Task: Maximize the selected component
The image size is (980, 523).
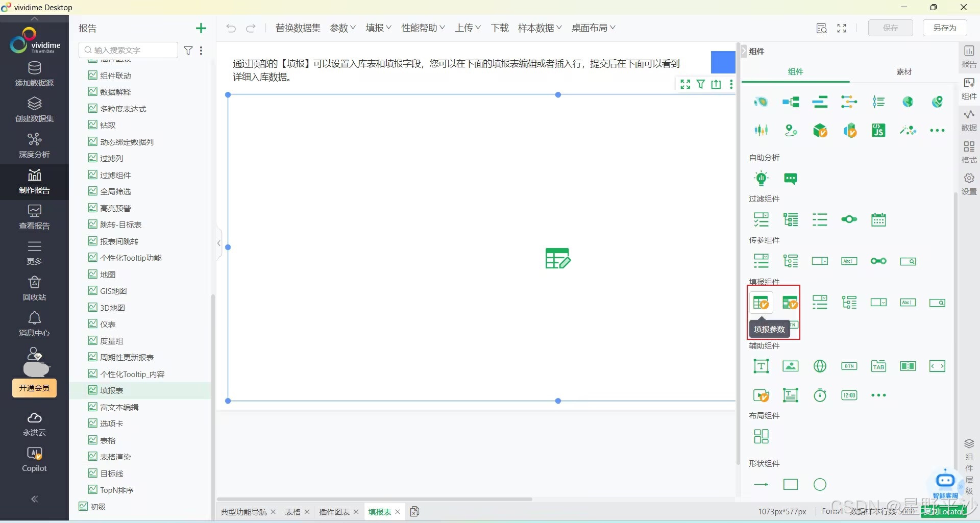Action: click(x=685, y=84)
